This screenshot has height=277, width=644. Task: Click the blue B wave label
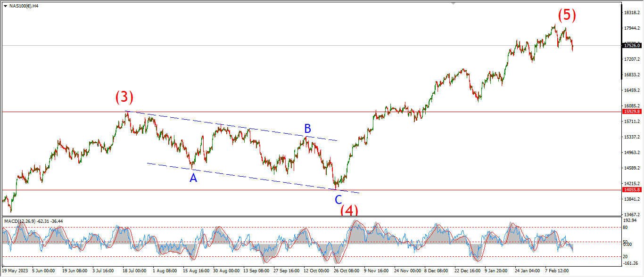click(x=307, y=129)
